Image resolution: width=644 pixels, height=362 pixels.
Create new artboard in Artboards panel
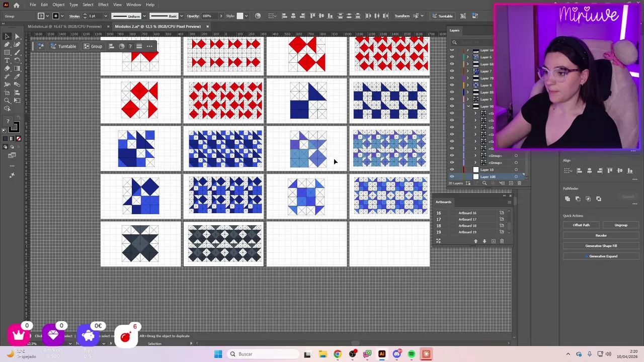click(x=493, y=241)
